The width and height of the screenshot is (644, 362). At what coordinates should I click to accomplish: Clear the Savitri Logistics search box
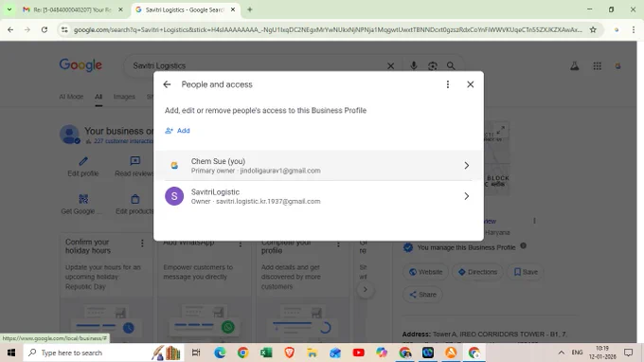[x=390, y=66]
